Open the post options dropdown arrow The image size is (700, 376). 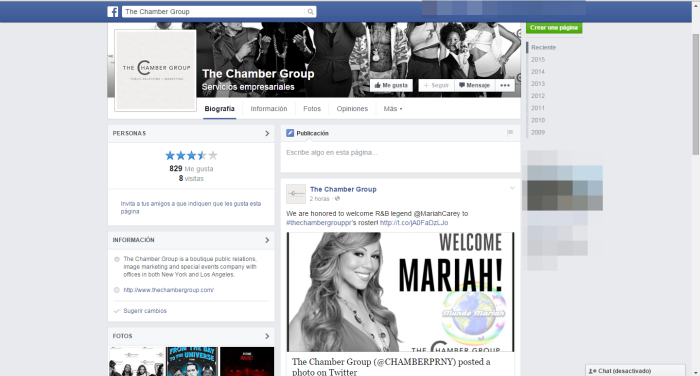[512, 188]
